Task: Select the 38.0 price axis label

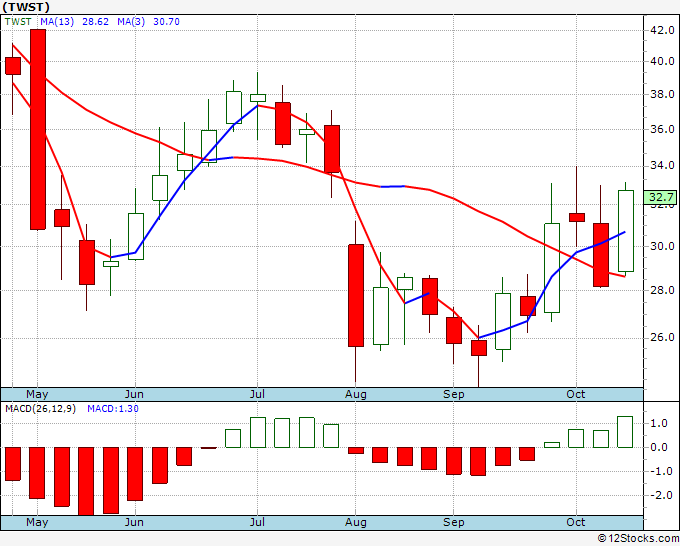Action: (x=663, y=94)
